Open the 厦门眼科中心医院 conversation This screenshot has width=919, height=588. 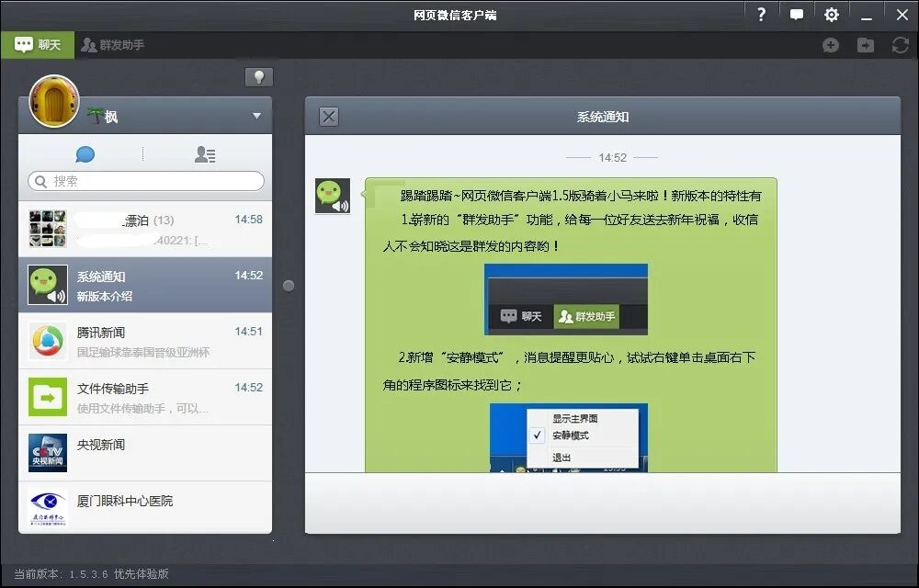click(145, 508)
